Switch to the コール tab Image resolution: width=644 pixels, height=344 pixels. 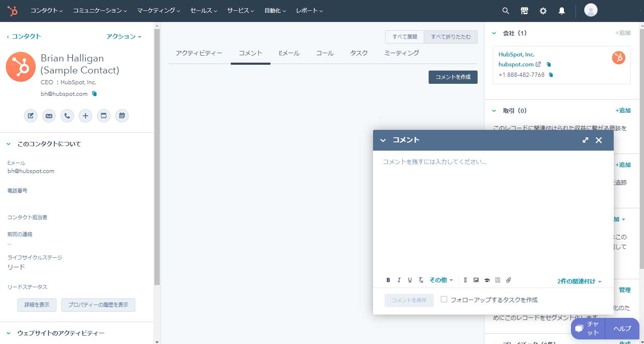pyautogui.click(x=325, y=53)
